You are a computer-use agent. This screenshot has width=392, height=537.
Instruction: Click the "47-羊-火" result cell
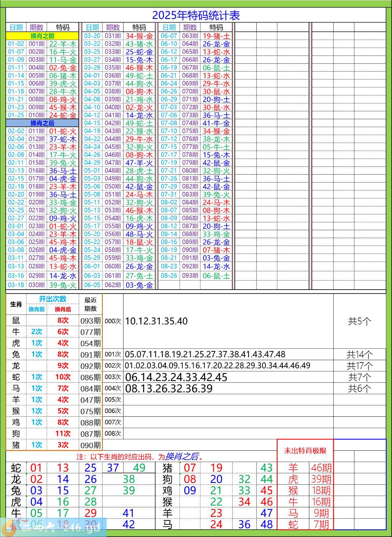pyautogui.click(x=139, y=163)
